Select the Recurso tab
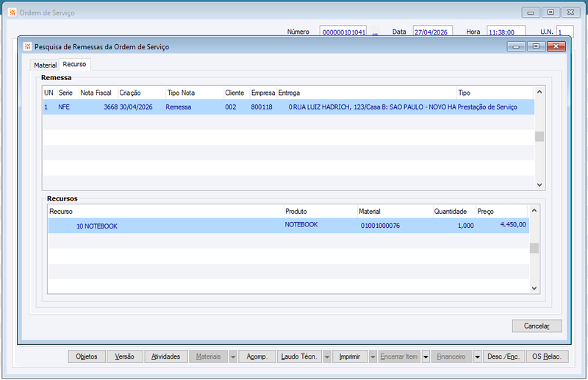This screenshot has width=588, height=380. tap(74, 64)
